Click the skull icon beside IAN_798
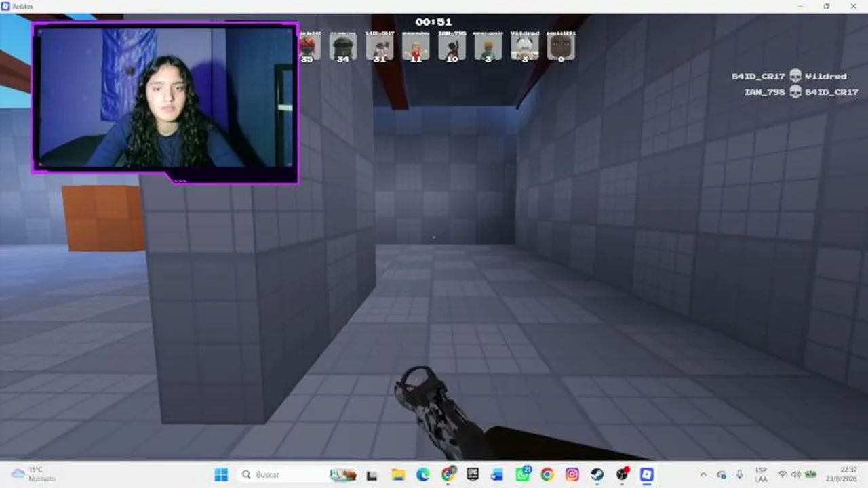The width and height of the screenshot is (868, 488). [795, 91]
